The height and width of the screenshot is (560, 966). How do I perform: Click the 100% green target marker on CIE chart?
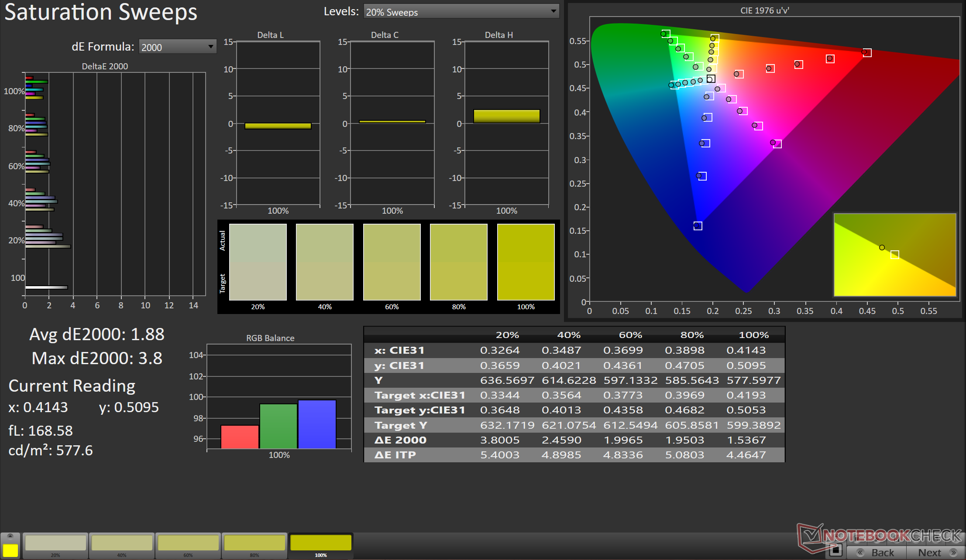tap(666, 34)
